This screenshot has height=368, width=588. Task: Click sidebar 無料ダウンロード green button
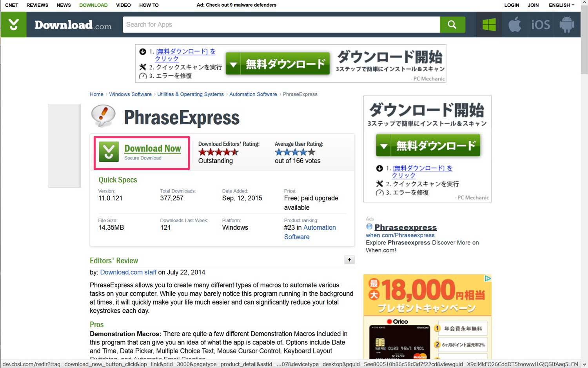(428, 145)
